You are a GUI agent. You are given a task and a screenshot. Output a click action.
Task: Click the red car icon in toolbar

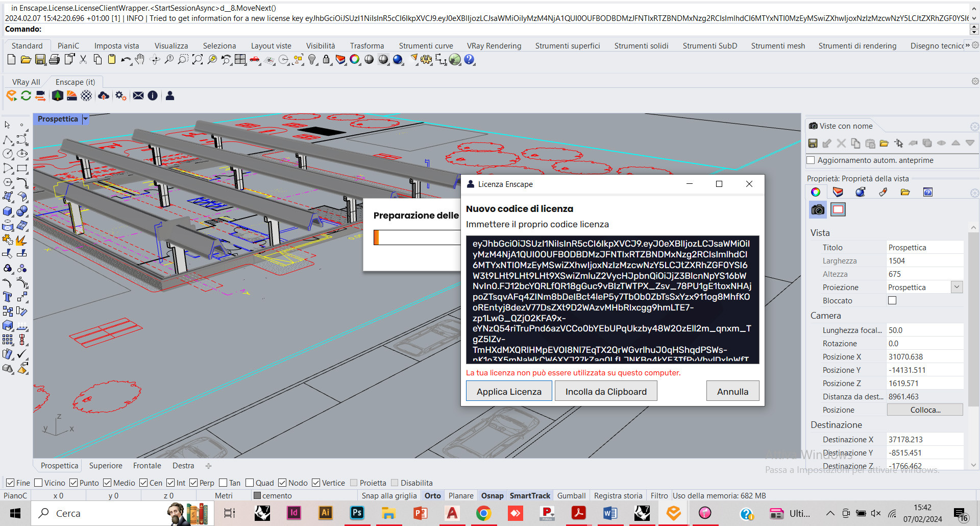coord(255,60)
